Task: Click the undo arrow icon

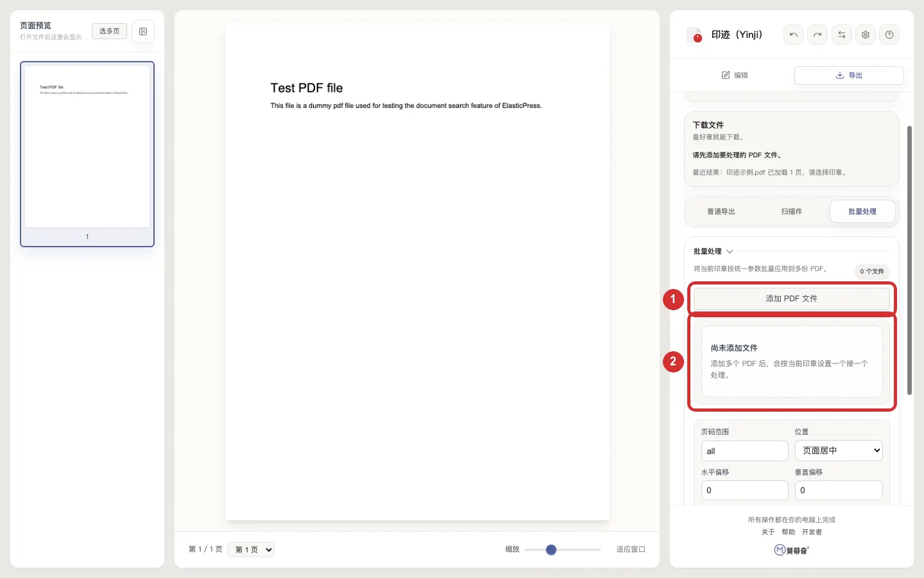Action: (794, 35)
